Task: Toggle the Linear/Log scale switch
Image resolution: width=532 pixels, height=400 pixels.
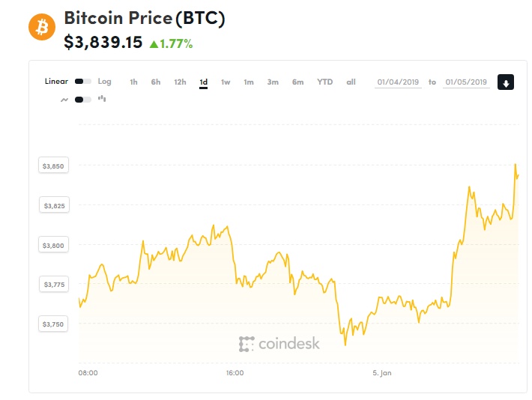Action: (83, 82)
